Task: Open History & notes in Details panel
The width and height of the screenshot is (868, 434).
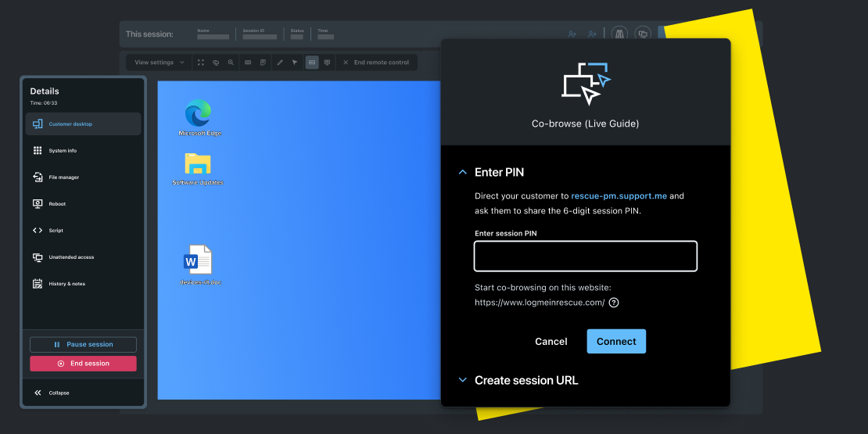Action: coord(83,283)
